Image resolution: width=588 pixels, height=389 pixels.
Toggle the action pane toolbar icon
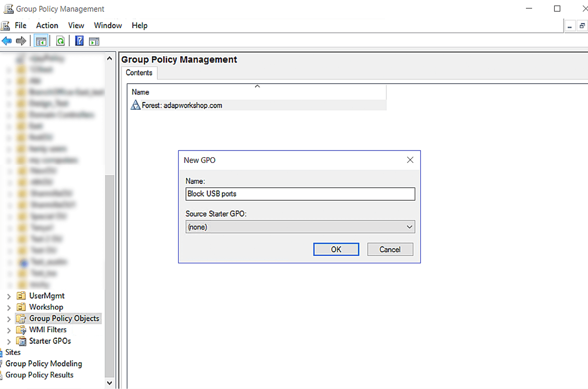click(x=94, y=41)
